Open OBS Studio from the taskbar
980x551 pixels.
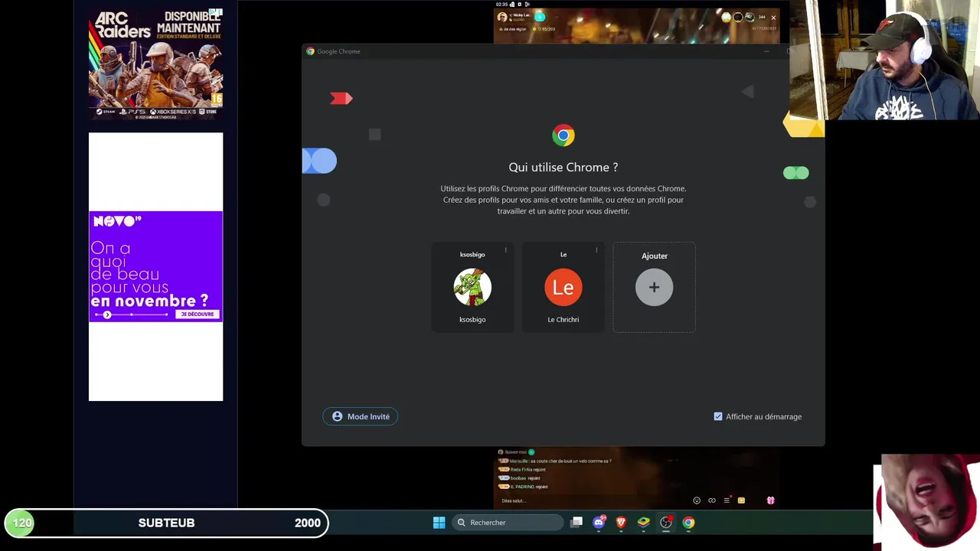[x=666, y=523]
